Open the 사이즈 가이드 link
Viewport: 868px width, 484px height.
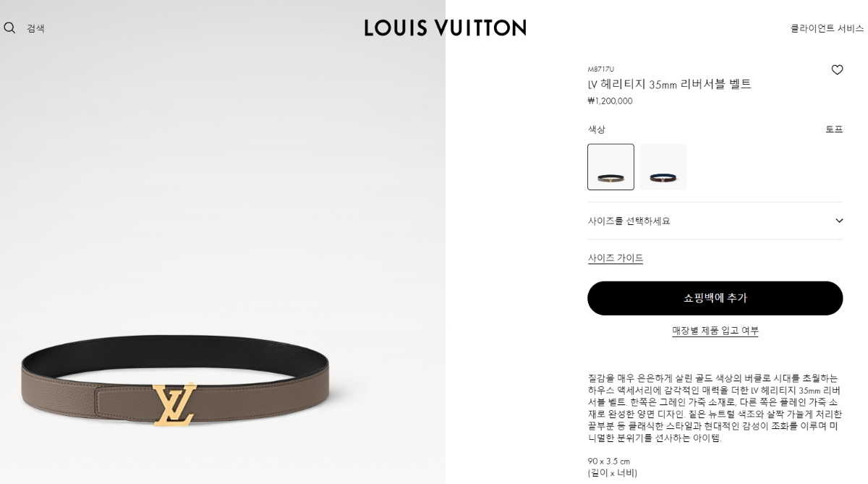tap(616, 258)
